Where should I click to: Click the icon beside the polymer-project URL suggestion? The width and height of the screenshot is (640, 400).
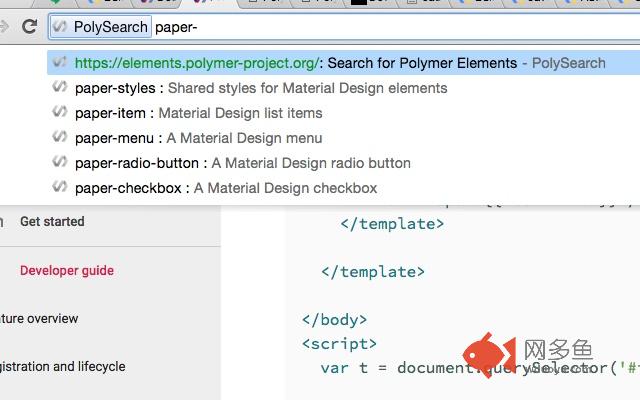click(61, 63)
